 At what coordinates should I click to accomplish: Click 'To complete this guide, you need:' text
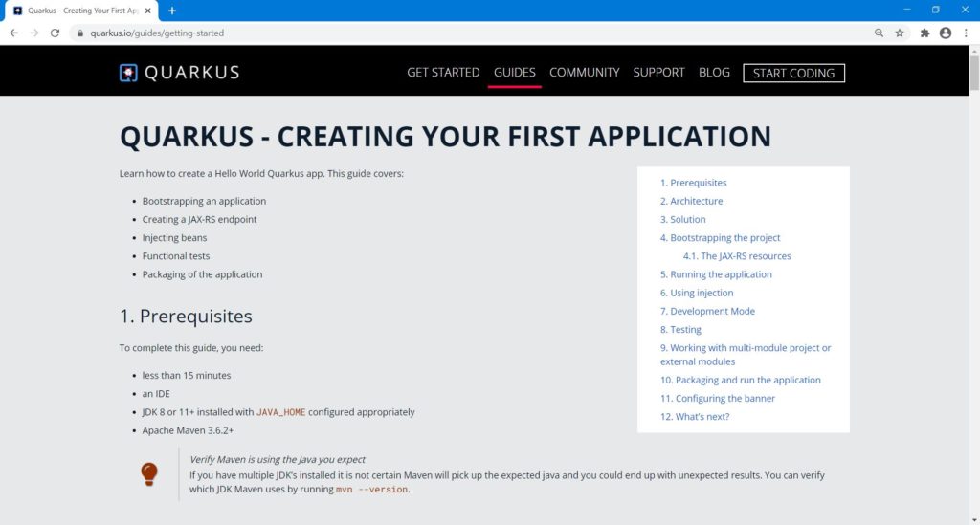click(191, 348)
